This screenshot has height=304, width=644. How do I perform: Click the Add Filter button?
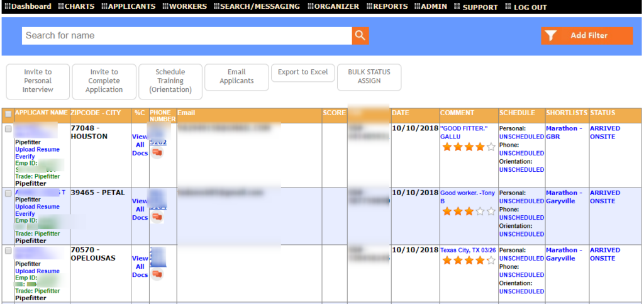tap(587, 36)
